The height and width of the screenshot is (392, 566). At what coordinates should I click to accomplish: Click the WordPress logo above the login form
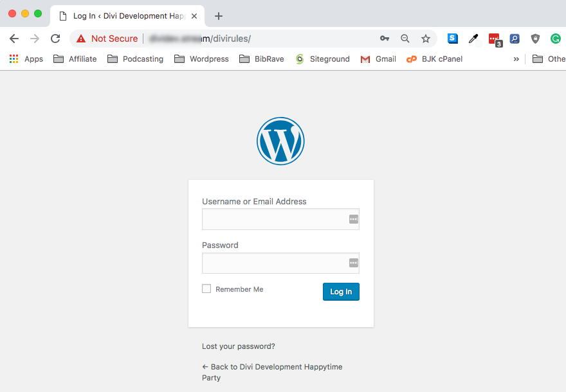[280, 141]
